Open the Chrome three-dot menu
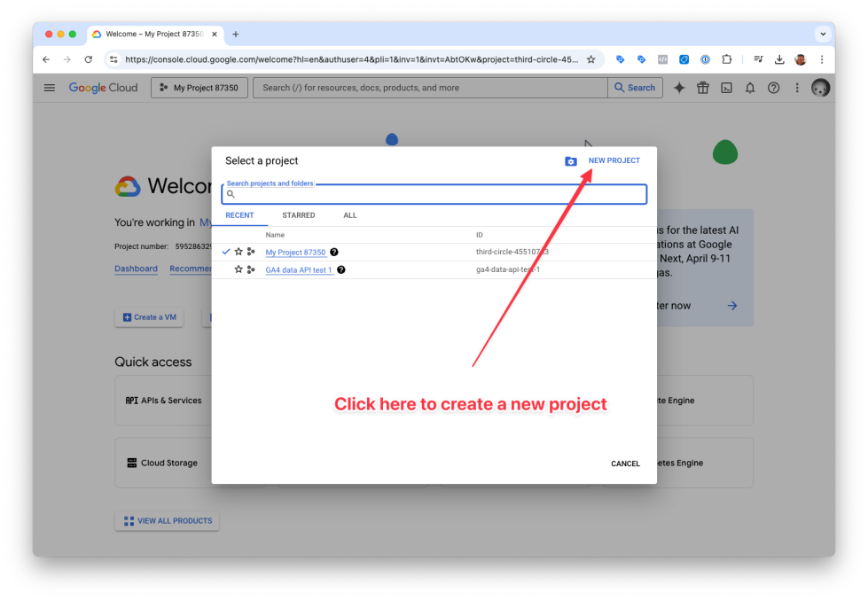868x600 pixels. [x=822, y=59]
